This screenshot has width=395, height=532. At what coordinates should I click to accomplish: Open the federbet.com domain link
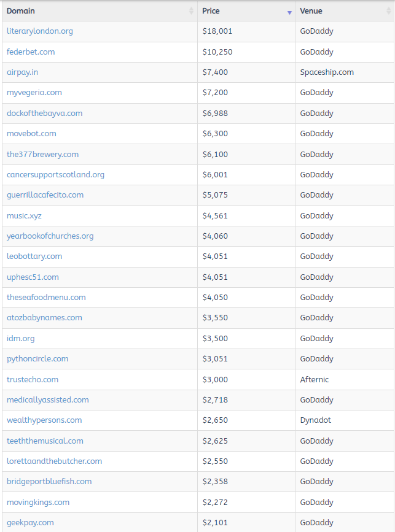(x=31, y=52)
